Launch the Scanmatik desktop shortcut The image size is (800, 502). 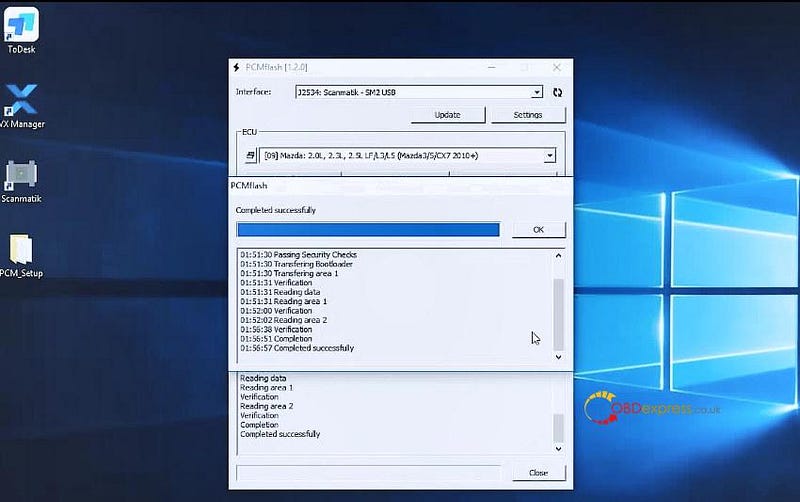[21, 181]
